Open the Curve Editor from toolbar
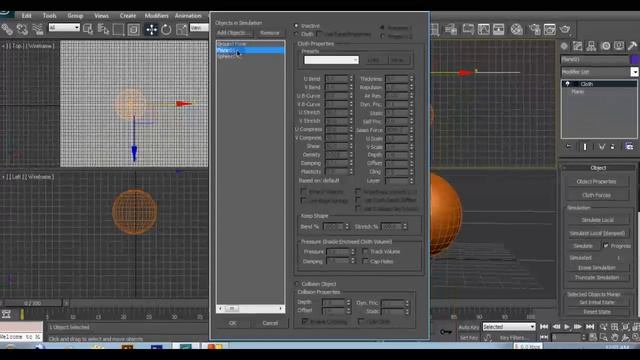640x360 pixels. pos(484,29)
